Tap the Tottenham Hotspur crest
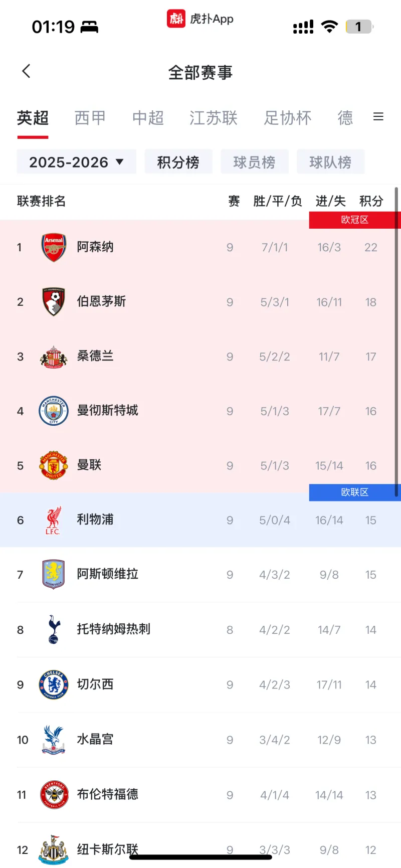This screenshot has width=401, height=868. [54, 629]
